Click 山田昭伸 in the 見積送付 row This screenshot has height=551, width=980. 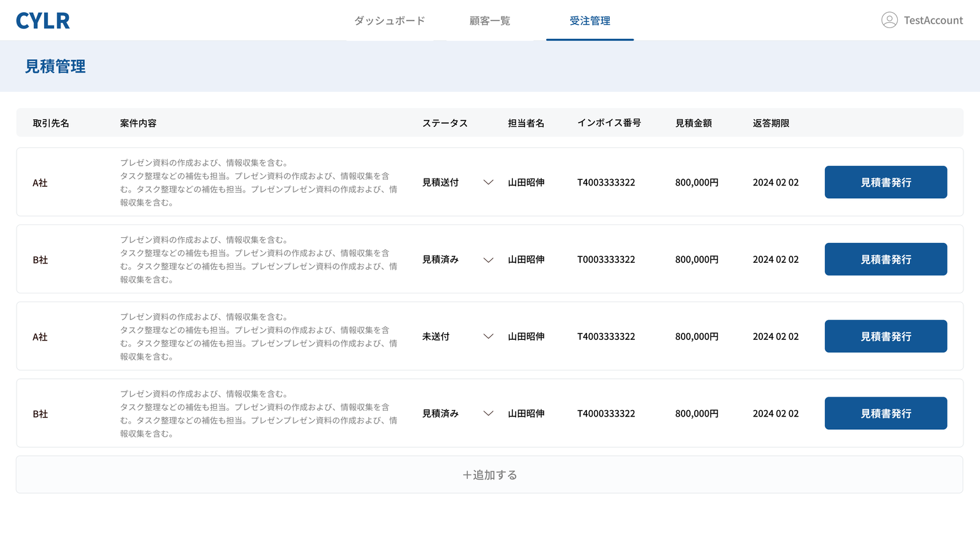[526, 182]
